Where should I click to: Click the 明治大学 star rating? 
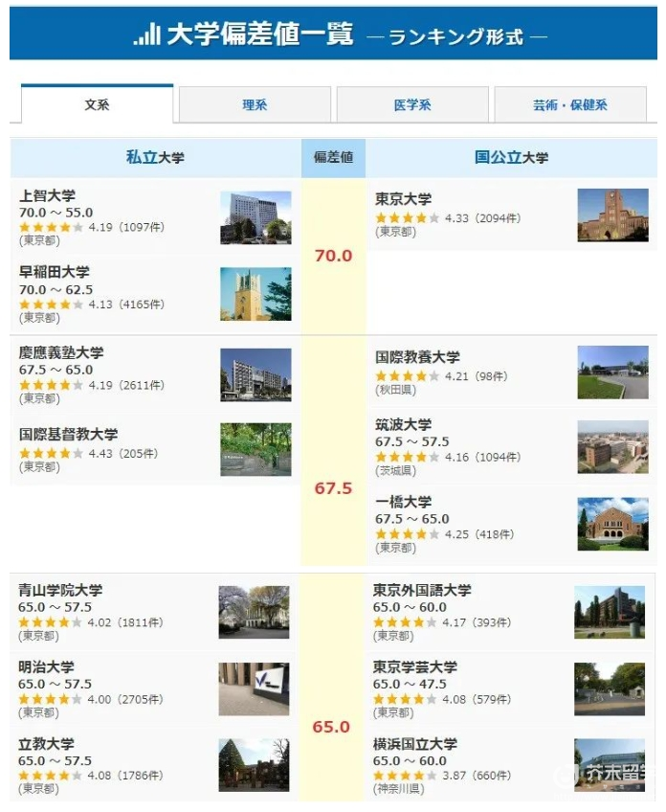[x=50, y=700]
